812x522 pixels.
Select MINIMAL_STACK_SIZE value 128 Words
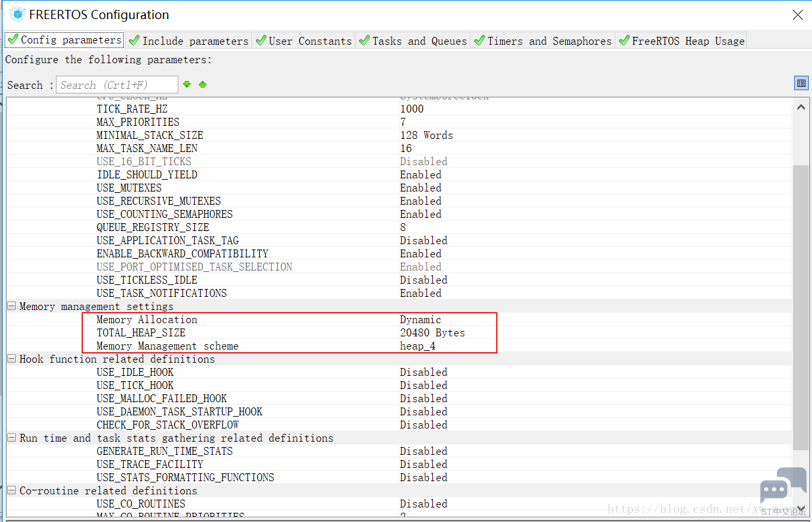(x=426, y=135)
